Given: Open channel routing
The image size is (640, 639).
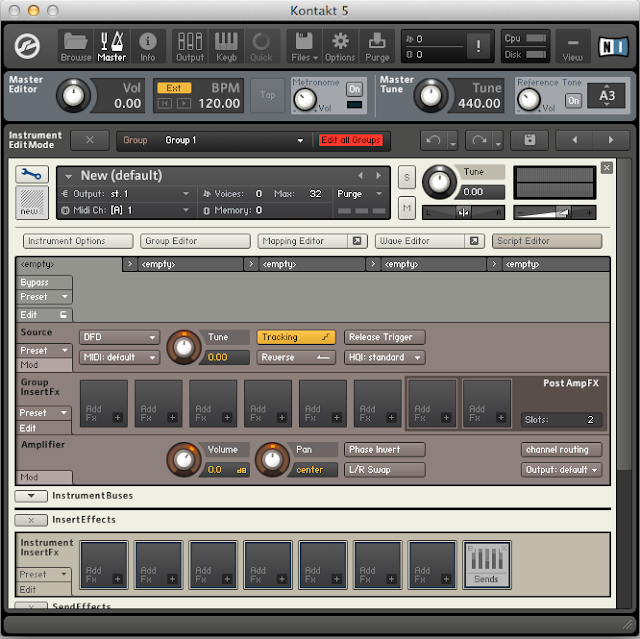Looking at the screenshot, I should coord(561,450).
